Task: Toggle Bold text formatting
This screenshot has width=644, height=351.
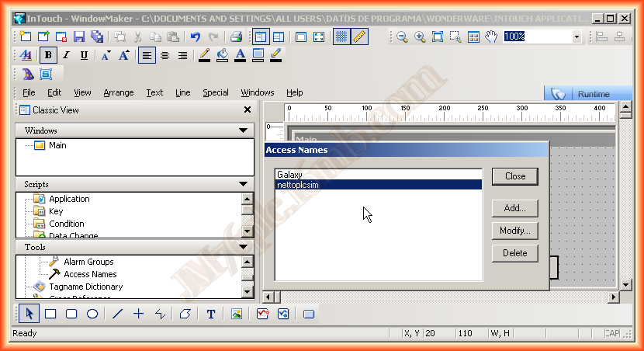Action: pos(48,55)
